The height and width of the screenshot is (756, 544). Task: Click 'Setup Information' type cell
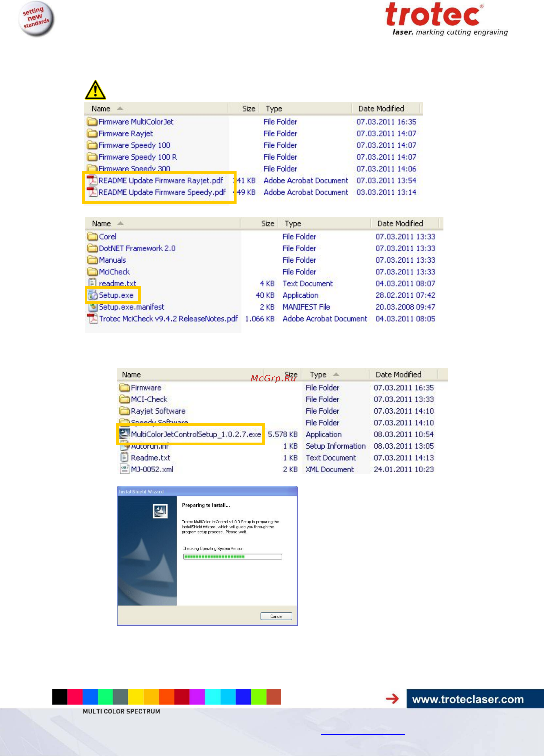pyautogui.click(x=335, y=446)
